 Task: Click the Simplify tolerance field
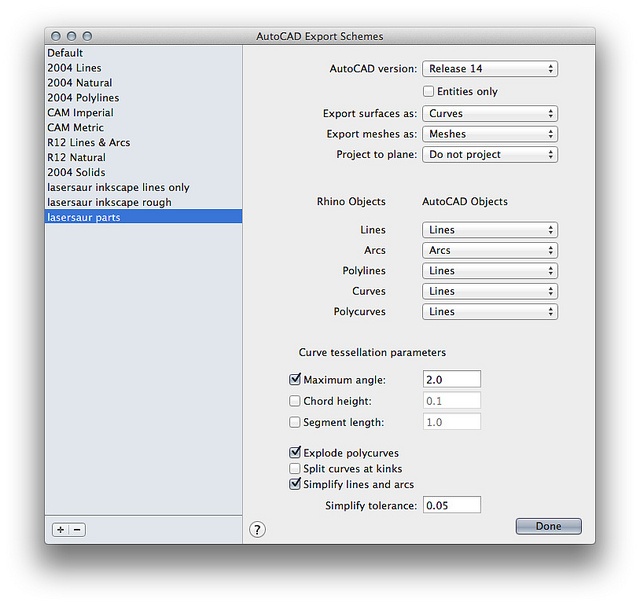(x=452, y=505)
